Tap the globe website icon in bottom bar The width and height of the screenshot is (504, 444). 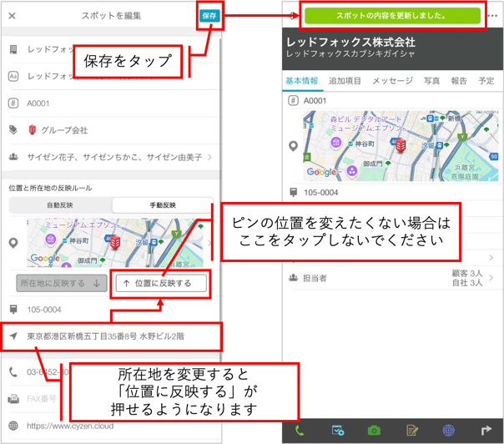click(449, 431)
